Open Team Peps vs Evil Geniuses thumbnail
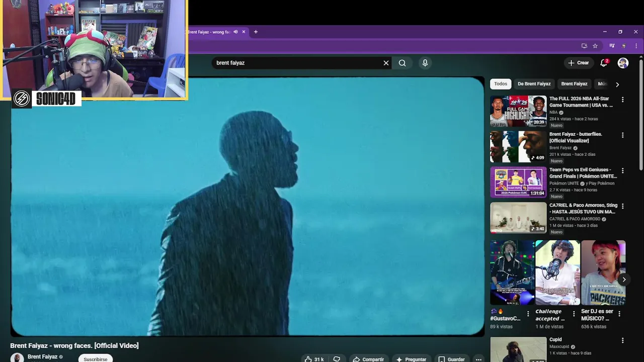 click(x=518, y=182)
